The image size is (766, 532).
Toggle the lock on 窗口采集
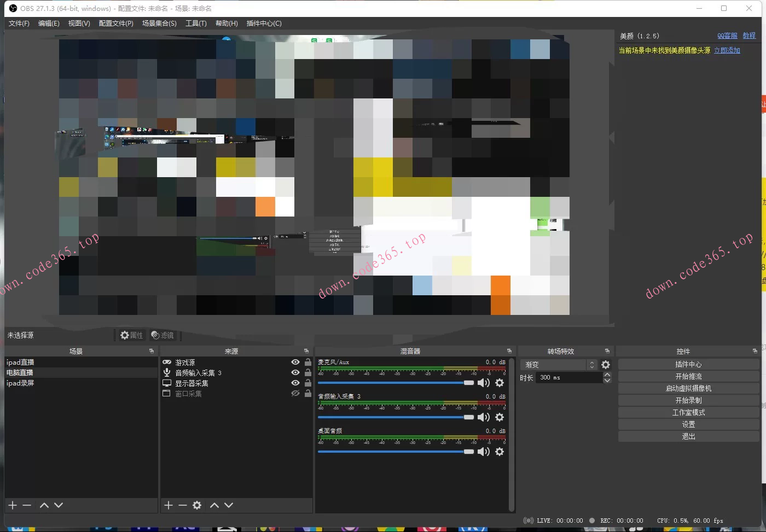(x=308, y=393)
